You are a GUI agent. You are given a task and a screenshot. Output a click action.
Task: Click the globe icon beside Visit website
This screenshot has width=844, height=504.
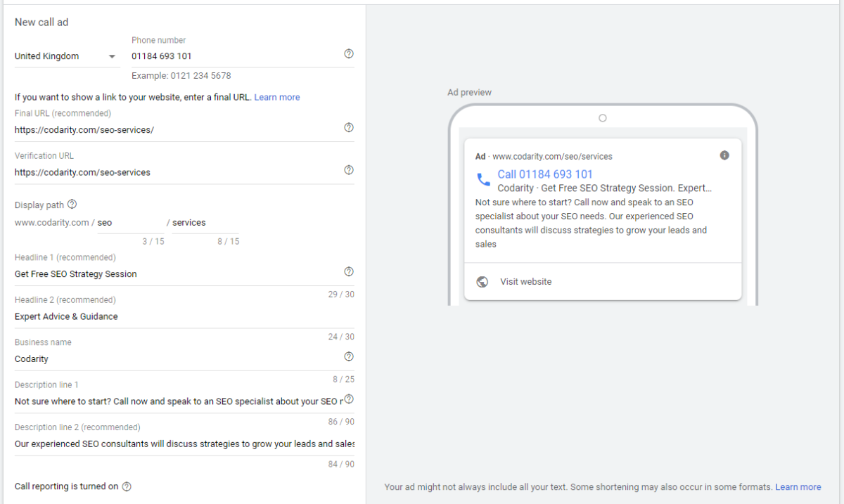pos(482,281)
